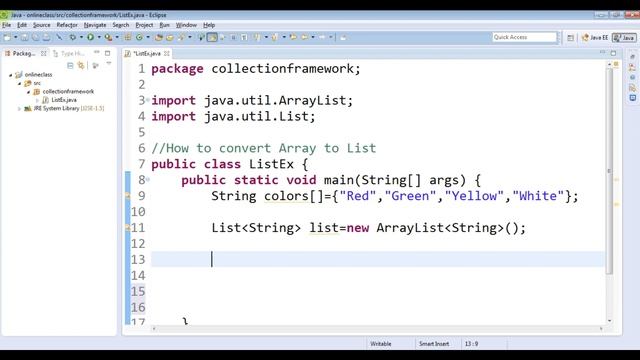Expand JRE System Library node
The width and height of the screenshot is (640, 360).
point(19,109)
